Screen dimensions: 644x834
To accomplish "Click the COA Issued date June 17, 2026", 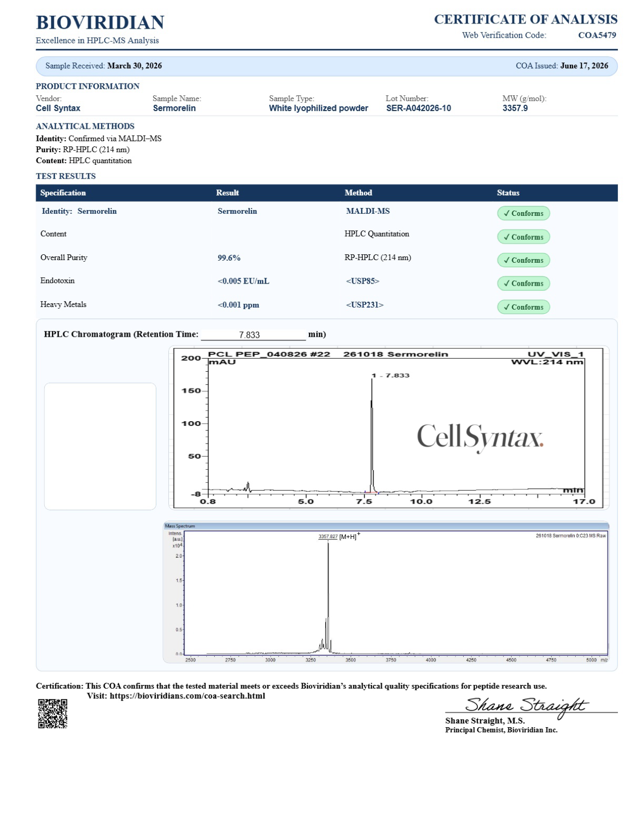I will 584,66.
